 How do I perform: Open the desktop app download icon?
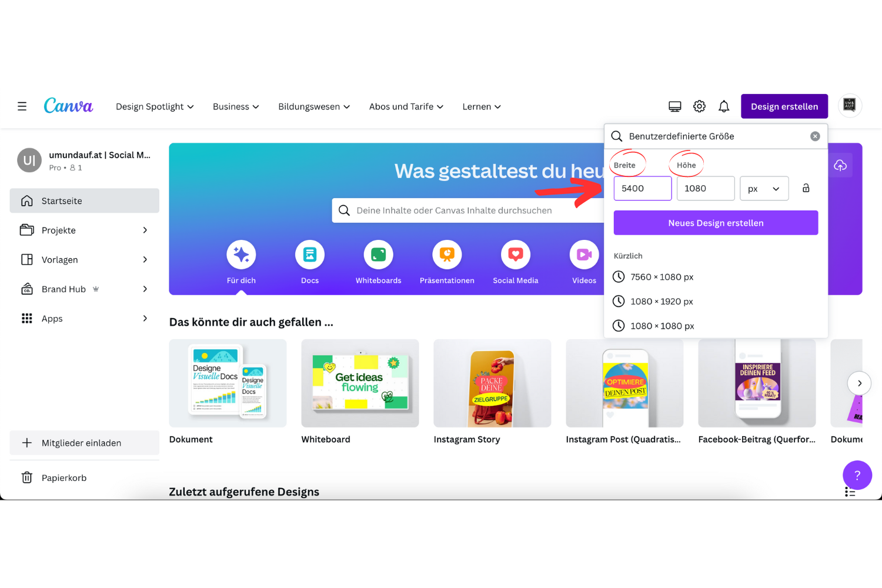pyautogui.click(x=675, y=106)
